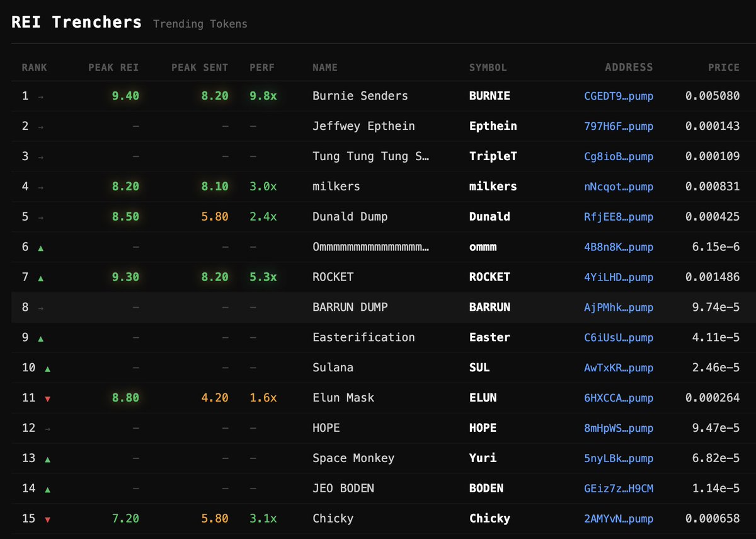Click the 4.20 peak sentiment value

[215, 398]
